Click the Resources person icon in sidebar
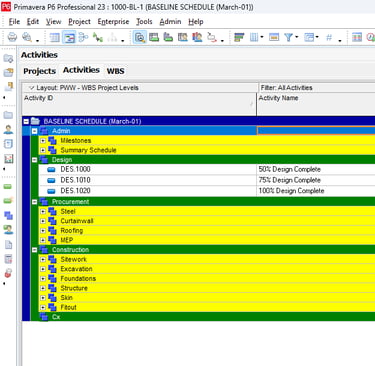 pos(8,130)
